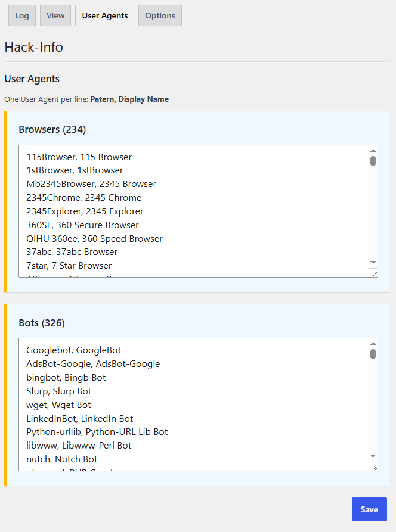396x532 pixels.
Task: Click the 'Patern, Display Name' hint text
Action: tap(129, 99)
